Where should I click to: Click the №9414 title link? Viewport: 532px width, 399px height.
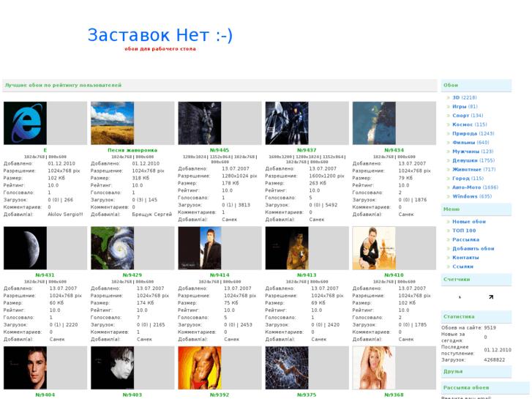(220, 275)
